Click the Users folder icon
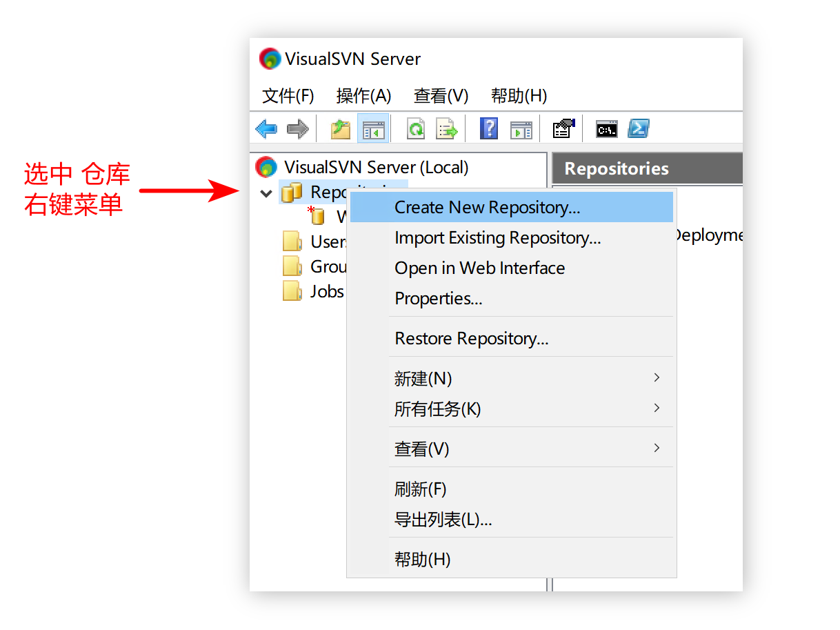Screen dimensions: 840x630 coord(292,242)
